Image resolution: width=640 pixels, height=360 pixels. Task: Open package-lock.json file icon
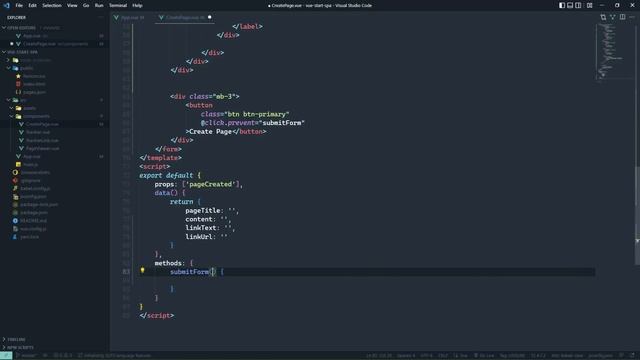click(x=15, y=204)
